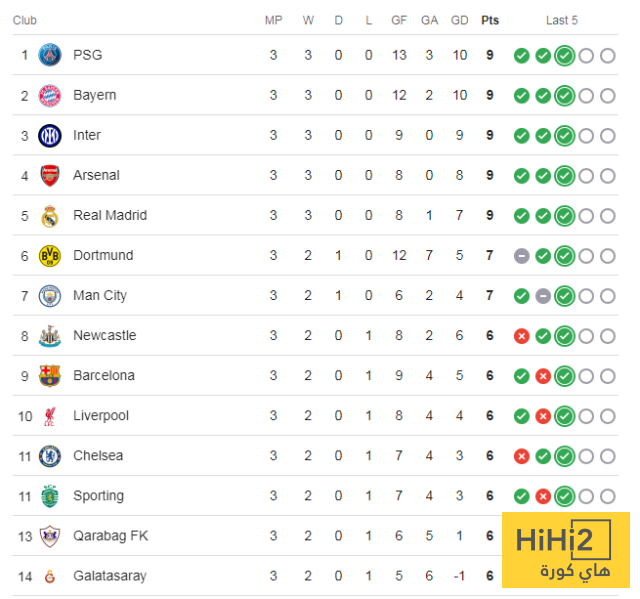
Task: Click the GD column header
Action: pos(460,20)
